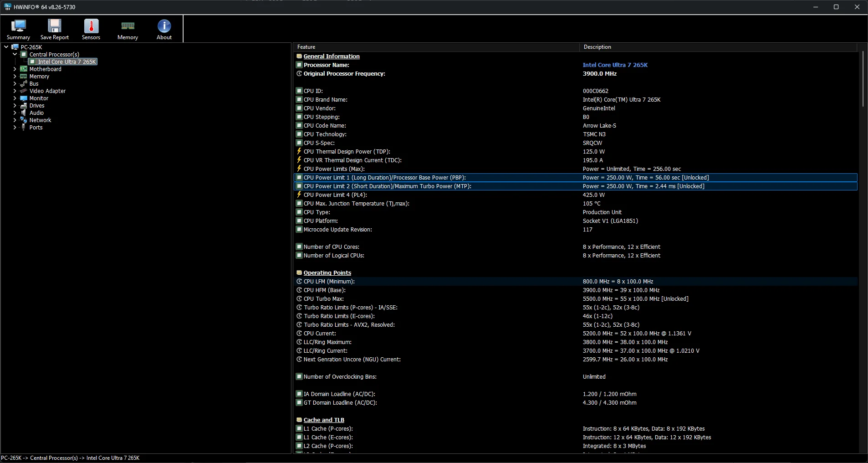Screen dimensions: 868x463
Task: Expand the Drives tree node
Action: (15, 106)
